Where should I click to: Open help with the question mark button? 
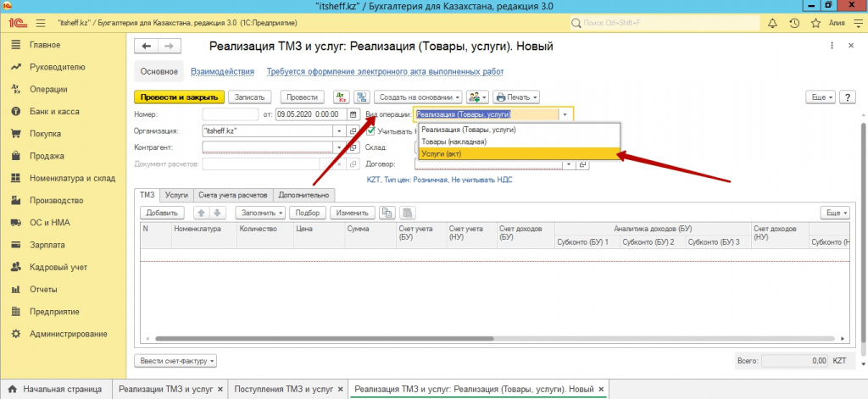click(848, 97)
